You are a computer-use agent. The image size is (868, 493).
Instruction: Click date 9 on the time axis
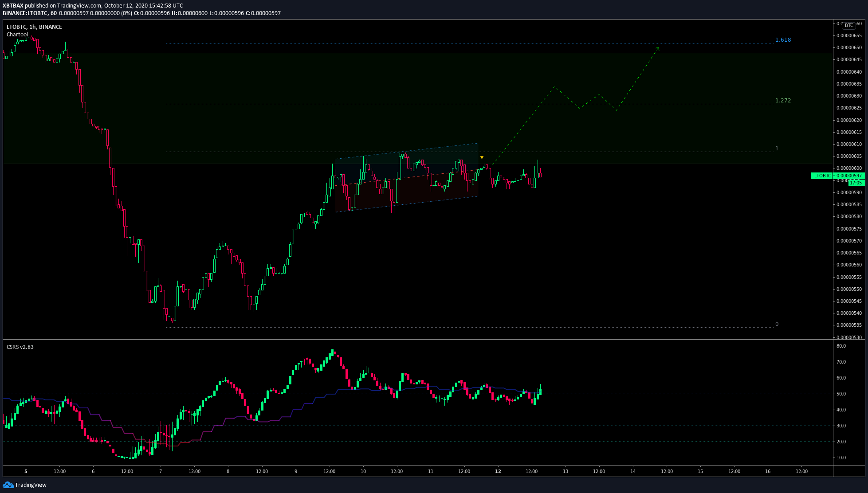pyautogui.click(x=296, y=471)
